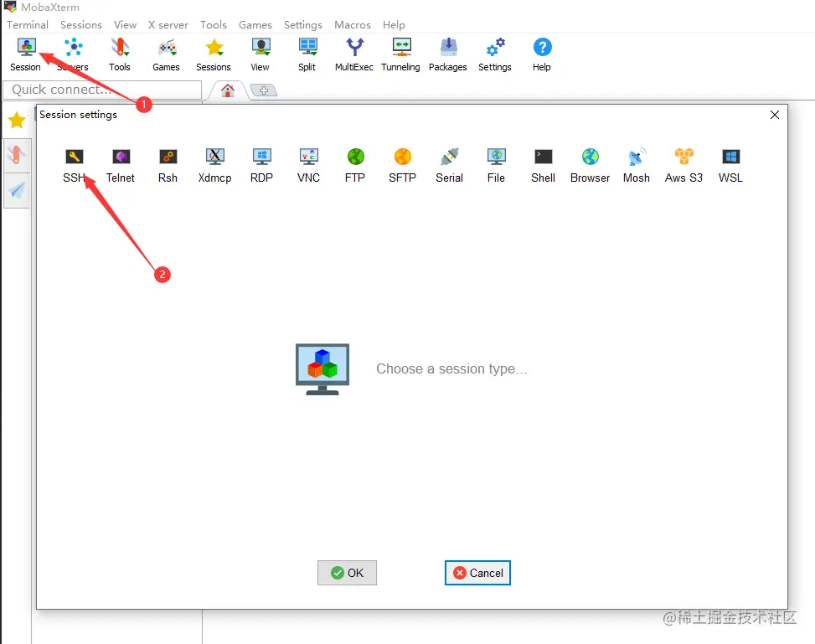Open the Tools menu in menu bar
This screenshot has height=644, width=815.
click(214, 24)
